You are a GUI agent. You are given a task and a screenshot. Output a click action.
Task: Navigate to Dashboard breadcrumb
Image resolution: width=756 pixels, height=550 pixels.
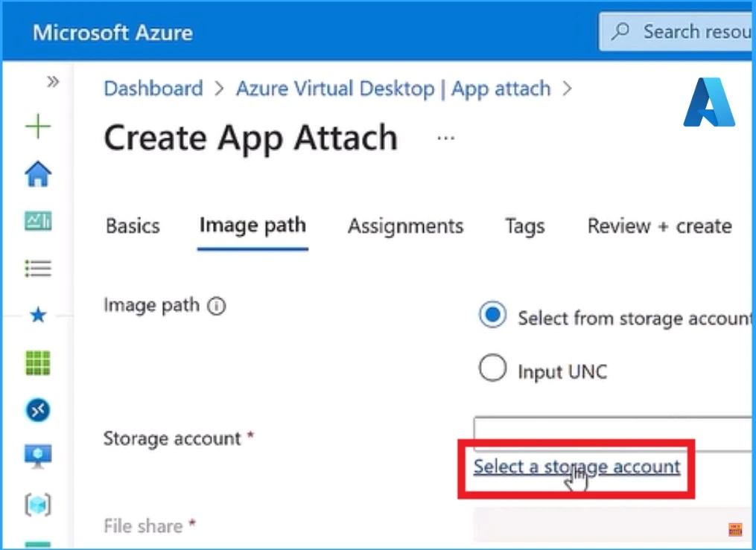click(153, 89)
